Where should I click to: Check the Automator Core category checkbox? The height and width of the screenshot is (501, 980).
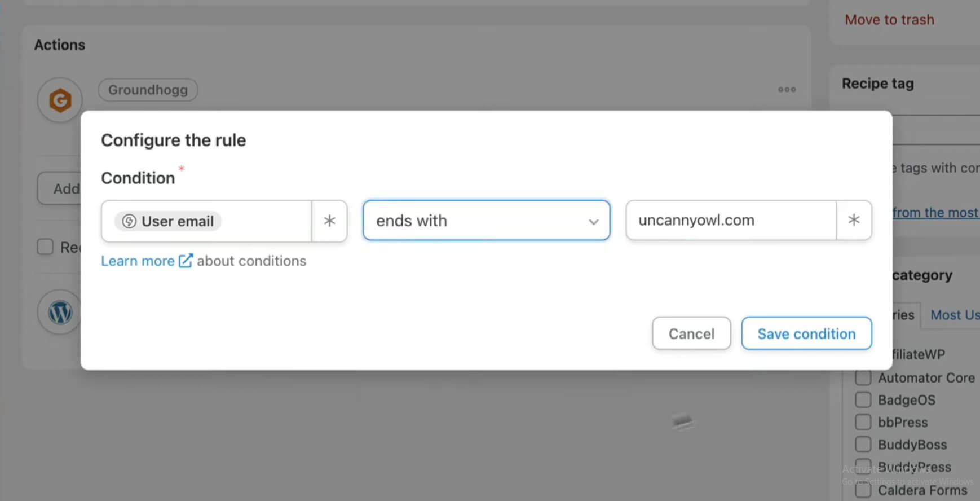point(863,377)
